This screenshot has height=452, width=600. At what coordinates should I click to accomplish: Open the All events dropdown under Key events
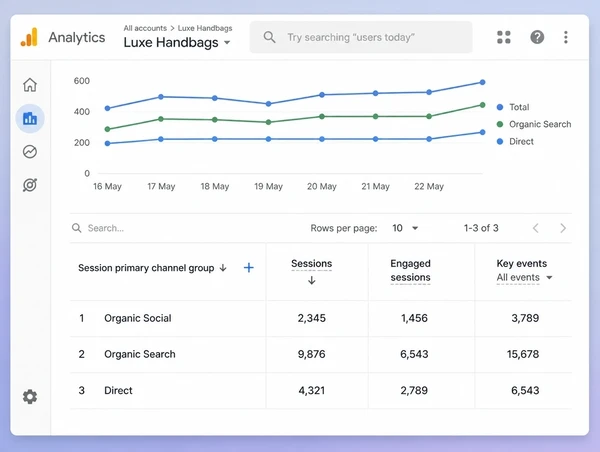tap(524, 277)
